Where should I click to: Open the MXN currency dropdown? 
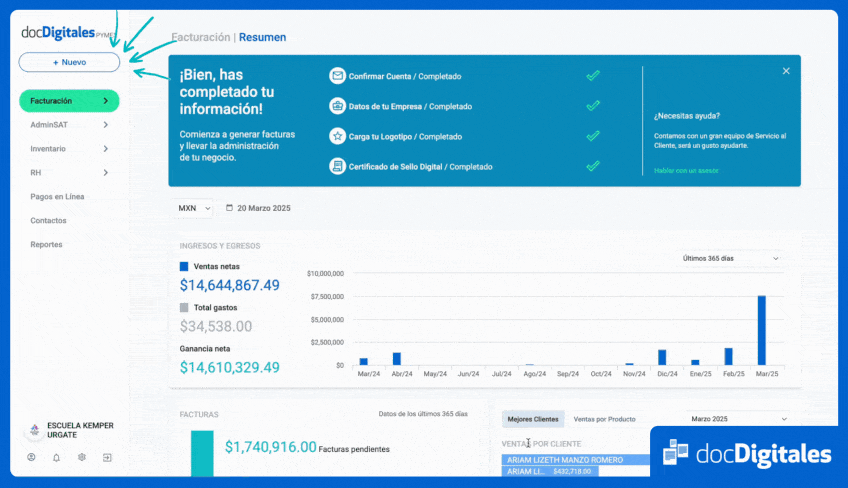194,208
